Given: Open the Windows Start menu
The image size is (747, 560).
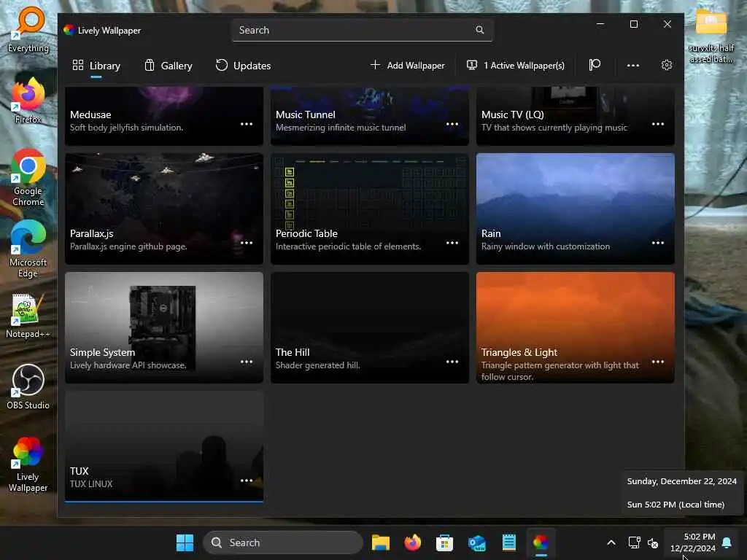Looking at the screenshot, I should (185, 542).
